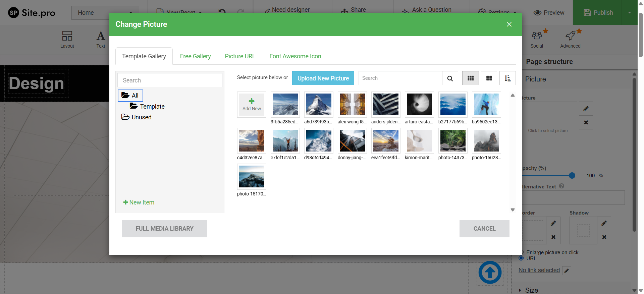Switch to small grid thumbnail view

point(471,78)
